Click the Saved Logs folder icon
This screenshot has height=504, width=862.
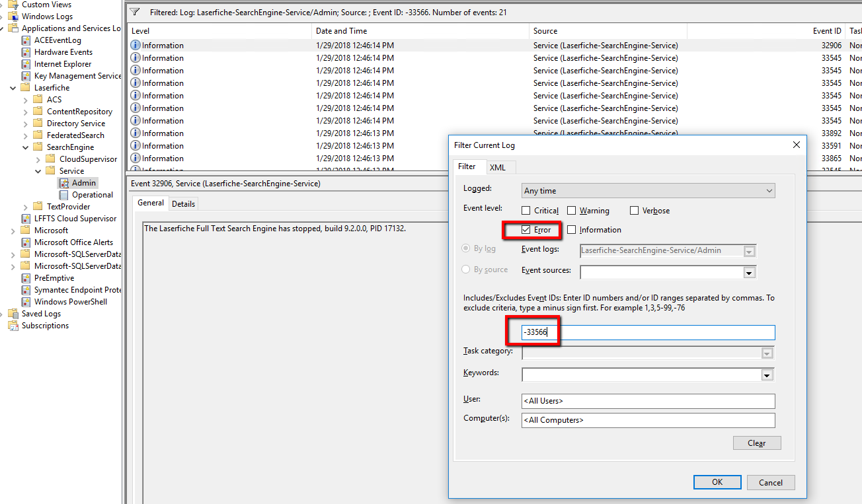point(14,314)
